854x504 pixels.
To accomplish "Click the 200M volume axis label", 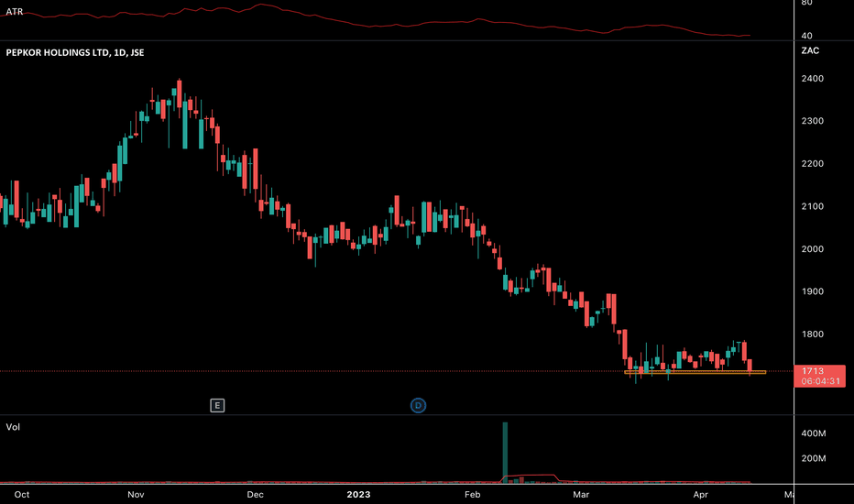I will tap(813, 458).
